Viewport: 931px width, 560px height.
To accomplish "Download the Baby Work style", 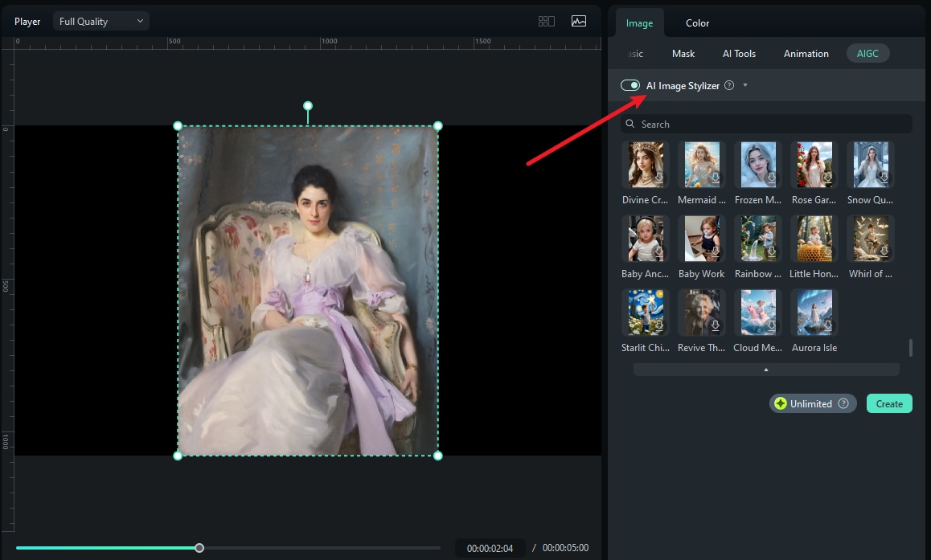I will [x=715, y=251].
